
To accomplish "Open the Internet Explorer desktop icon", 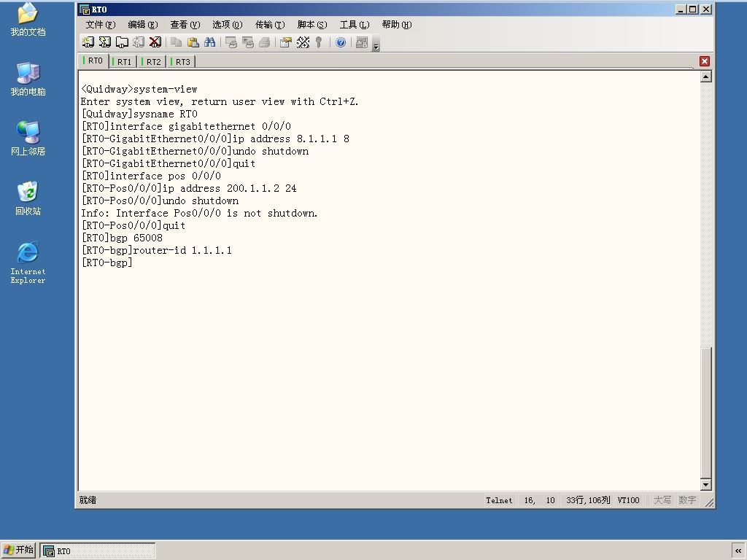I will tap(28, 262).
